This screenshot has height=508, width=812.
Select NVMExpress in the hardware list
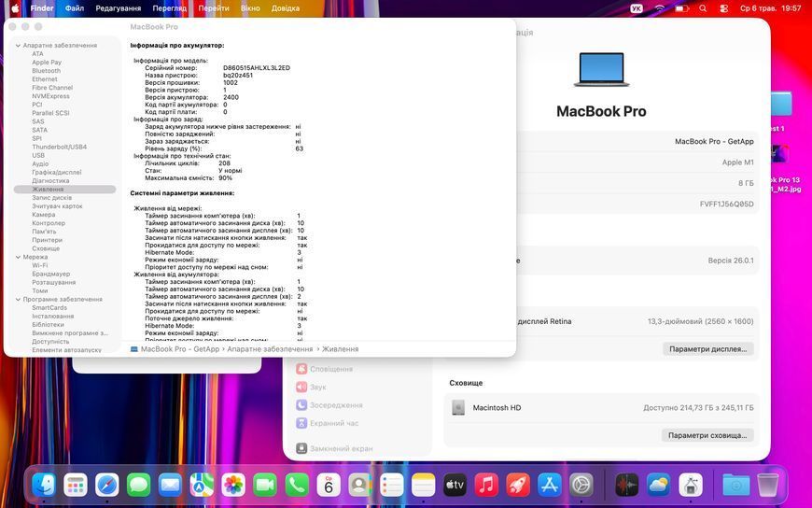50,96
